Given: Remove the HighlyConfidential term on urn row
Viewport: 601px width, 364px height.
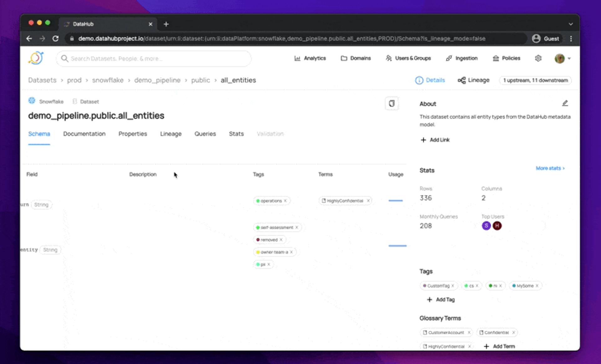Looking at the screenshot, I should [x=368, y=201].
